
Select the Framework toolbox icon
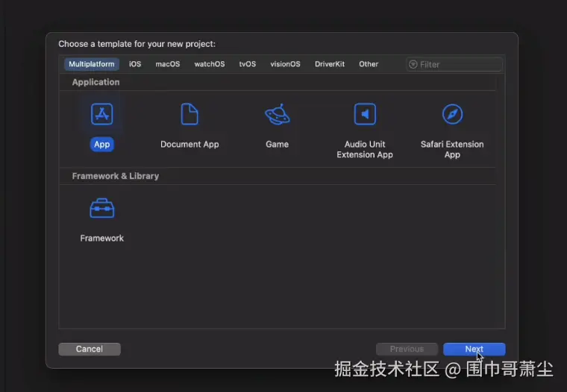102,208
